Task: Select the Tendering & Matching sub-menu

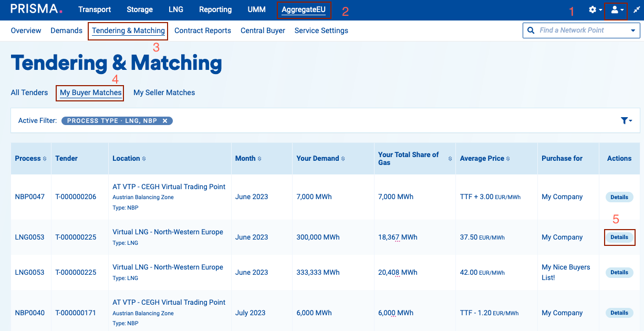Action: click(128, 30)
